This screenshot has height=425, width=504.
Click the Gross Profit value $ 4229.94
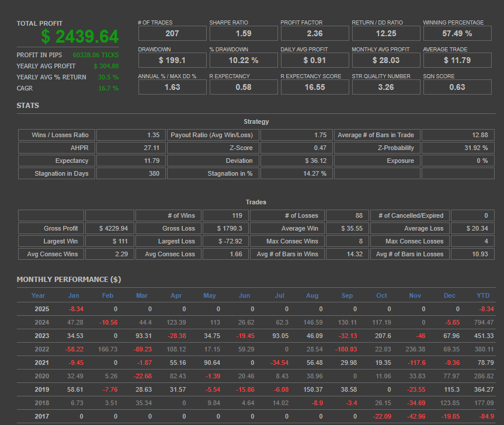coord(113,228)
